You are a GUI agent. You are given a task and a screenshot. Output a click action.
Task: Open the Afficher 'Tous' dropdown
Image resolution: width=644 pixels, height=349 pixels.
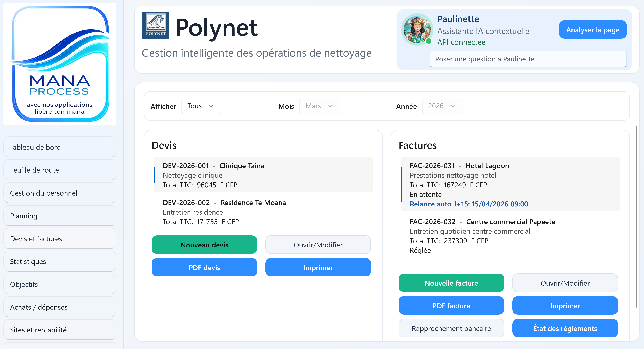[x=201, y=106]
